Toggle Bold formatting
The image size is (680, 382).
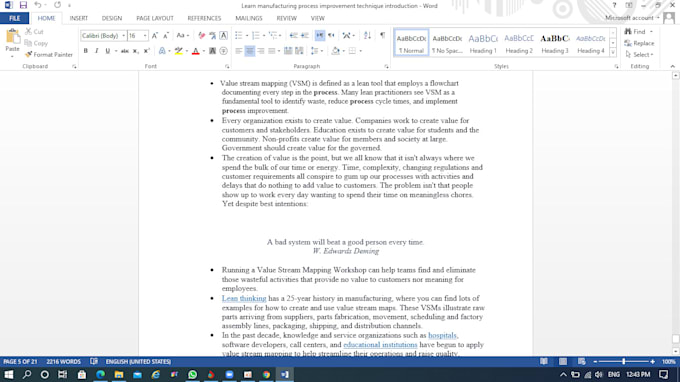85,51
